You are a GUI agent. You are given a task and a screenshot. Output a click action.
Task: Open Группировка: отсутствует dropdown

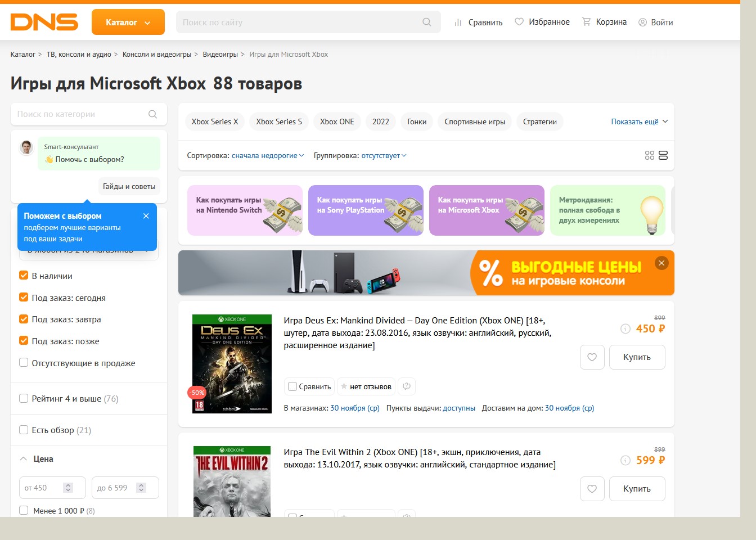point(384,156)
